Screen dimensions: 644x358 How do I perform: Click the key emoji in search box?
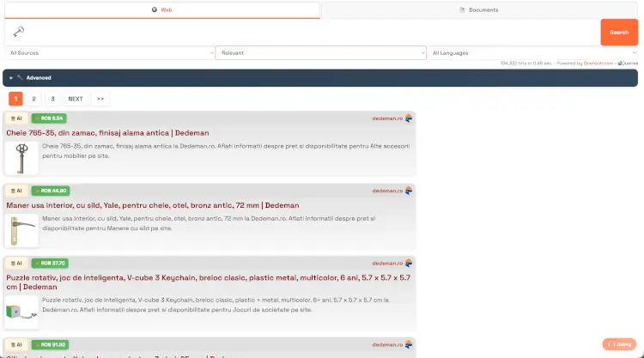coord(19,32)
